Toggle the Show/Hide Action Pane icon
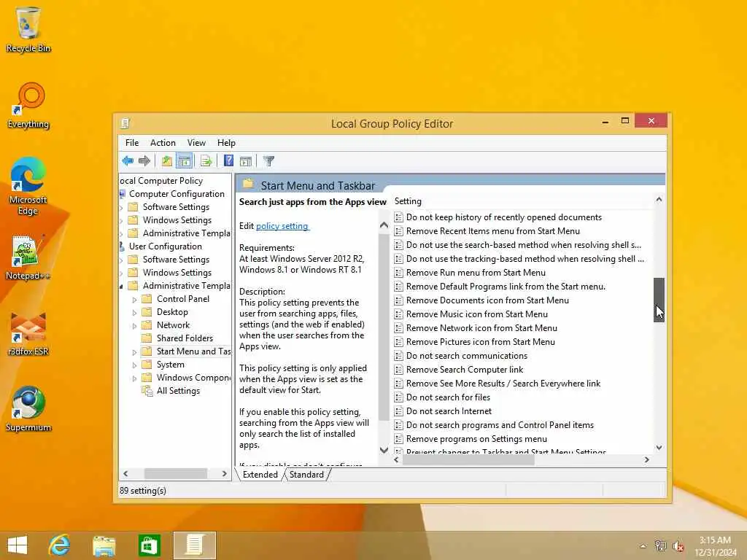Screen dimensions: 747x560 click(x=245, y=161)
